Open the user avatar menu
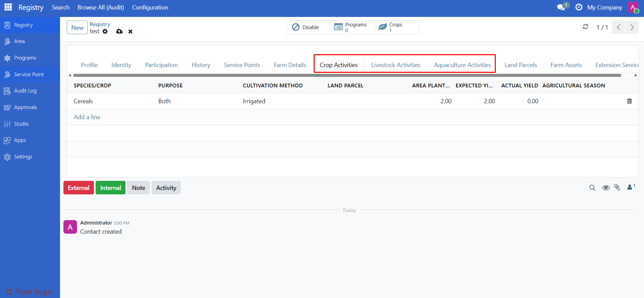 tap(633, 7)
